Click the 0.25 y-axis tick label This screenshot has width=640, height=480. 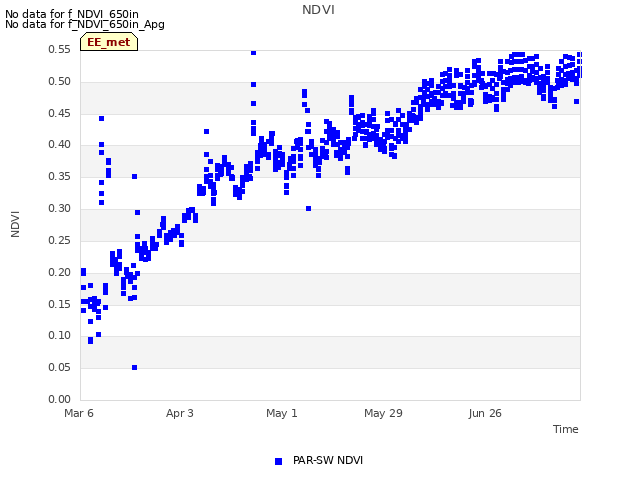(59, 240)
